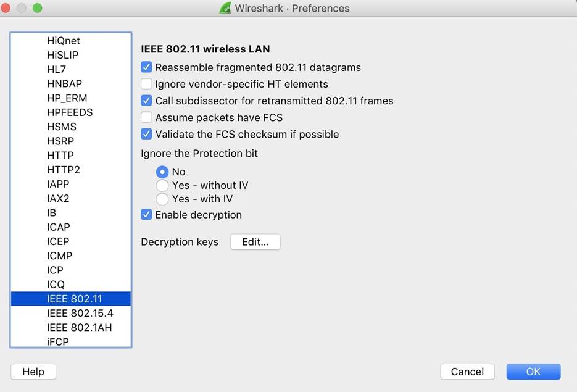Screen dimensions: 577x392
Task: Click the Wireshark shark fin title icon
Action: (225, 8)
